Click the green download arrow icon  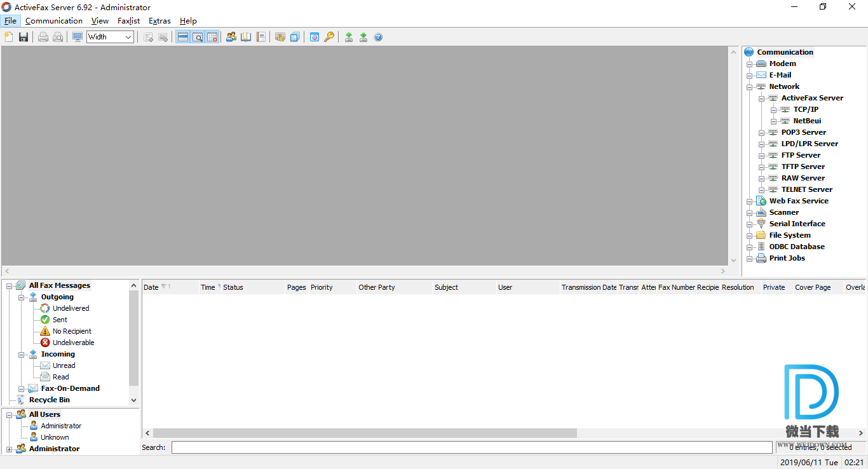coord(363,37)
